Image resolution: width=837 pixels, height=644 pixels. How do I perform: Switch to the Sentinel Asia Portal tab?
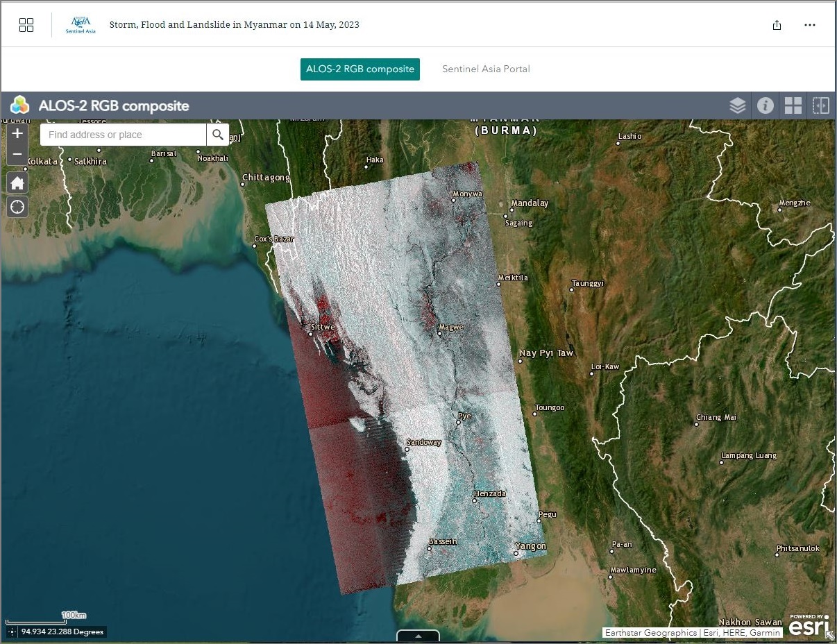486,69
